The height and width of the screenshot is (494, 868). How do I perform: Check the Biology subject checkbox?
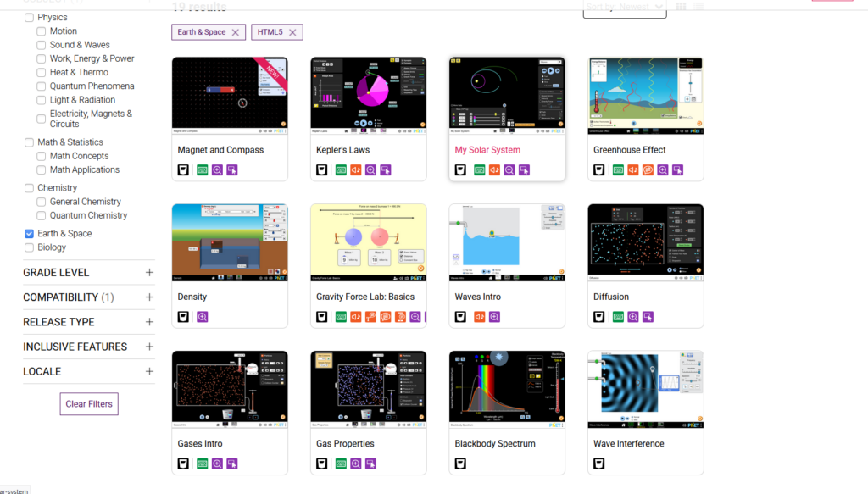pyautogui.click(x=30, y=247)
